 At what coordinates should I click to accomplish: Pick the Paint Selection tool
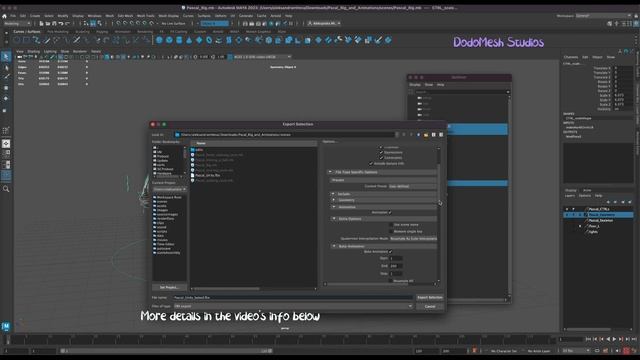coord(6,77)
